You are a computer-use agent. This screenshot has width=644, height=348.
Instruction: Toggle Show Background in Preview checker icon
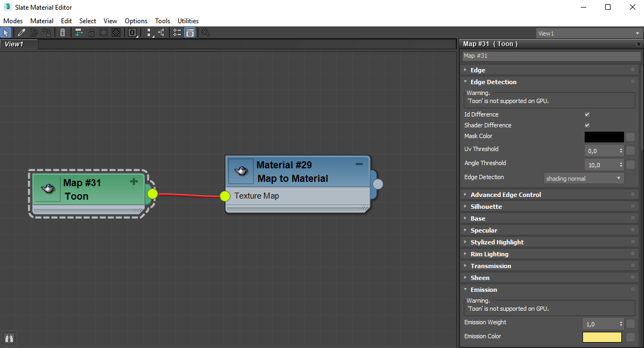point(116,32)
